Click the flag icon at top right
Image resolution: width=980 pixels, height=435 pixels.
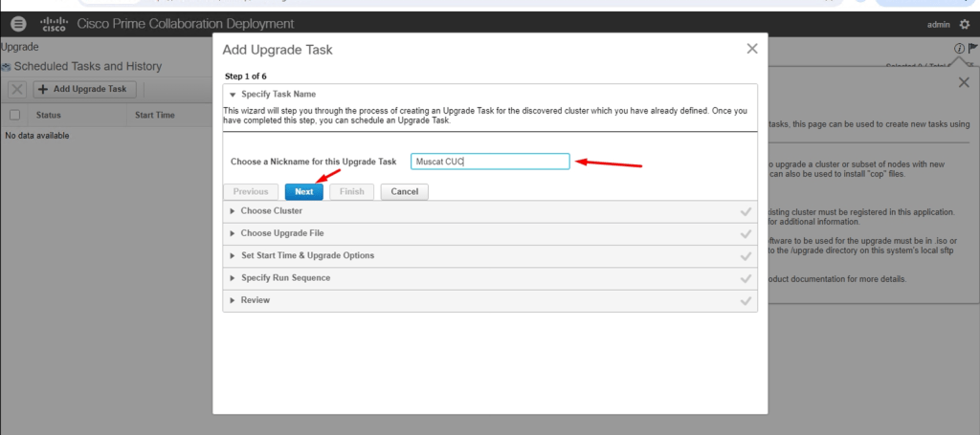[x=973, y=49]
